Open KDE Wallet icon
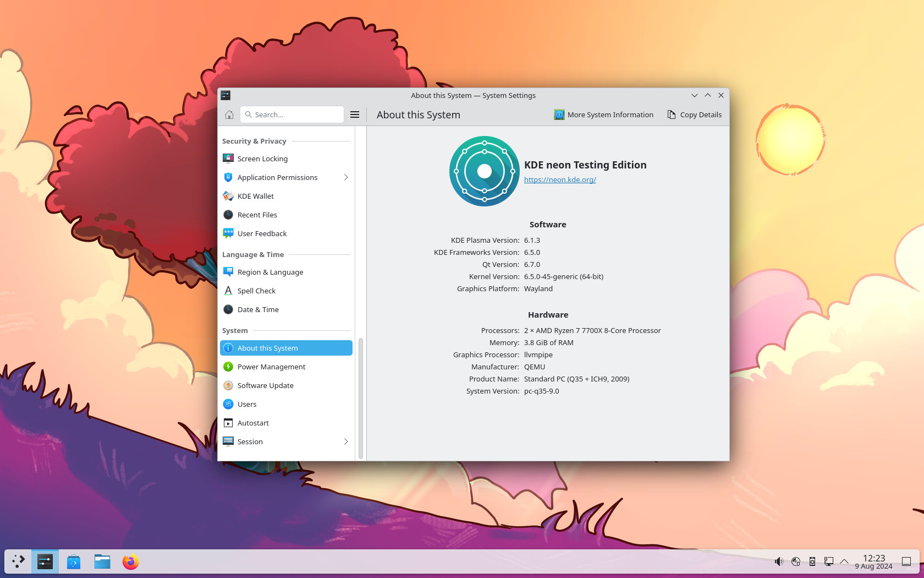The width and height of the screenshot is (924, 578). pos(228,196)
